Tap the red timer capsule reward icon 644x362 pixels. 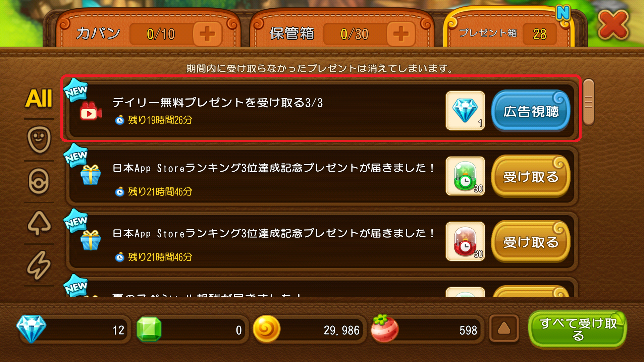click(465, 241)
